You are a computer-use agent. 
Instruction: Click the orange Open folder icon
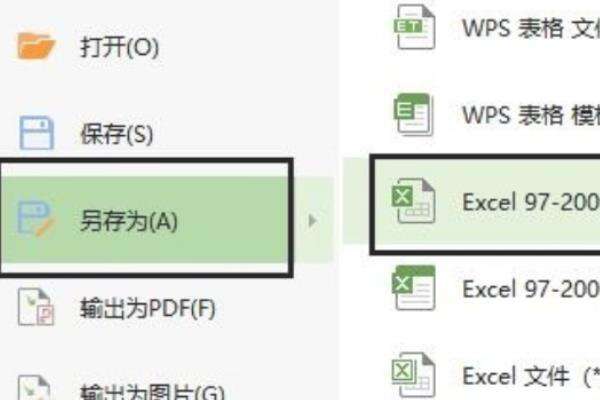[x=36, y=46]
